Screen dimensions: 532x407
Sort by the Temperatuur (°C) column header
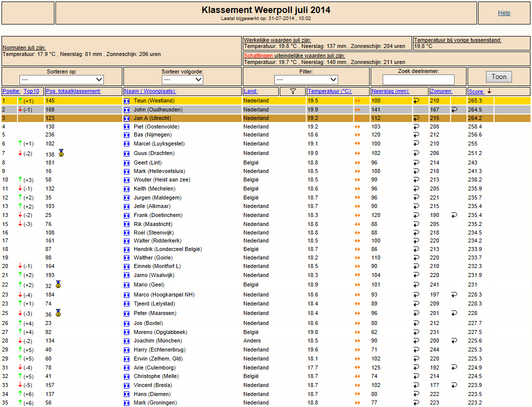(330, 91)
